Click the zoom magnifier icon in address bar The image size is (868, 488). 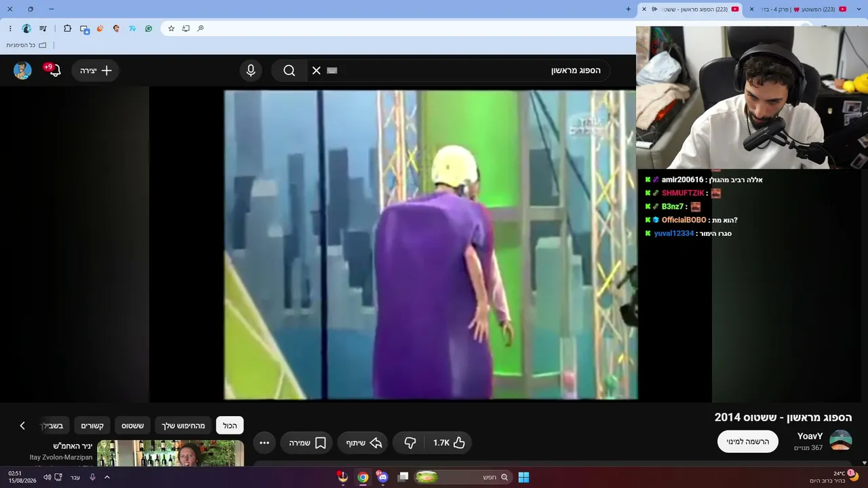click(x=200, y=28)
